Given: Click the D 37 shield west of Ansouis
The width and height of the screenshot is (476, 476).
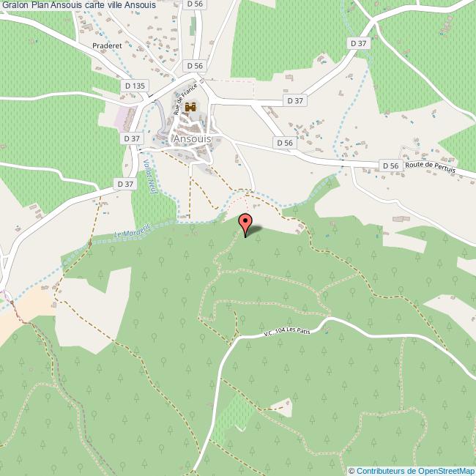Looking at the screenshot, I should click(x=132, y=138).
